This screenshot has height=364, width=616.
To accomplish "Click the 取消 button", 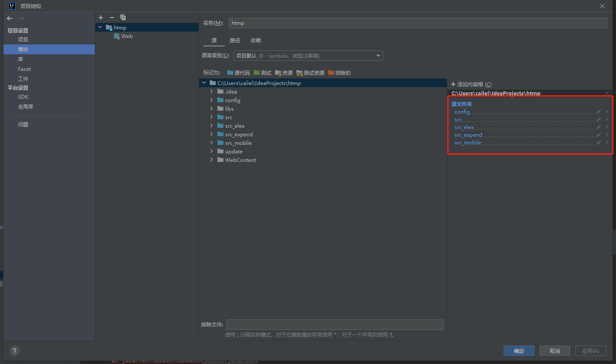I will 555,351.
